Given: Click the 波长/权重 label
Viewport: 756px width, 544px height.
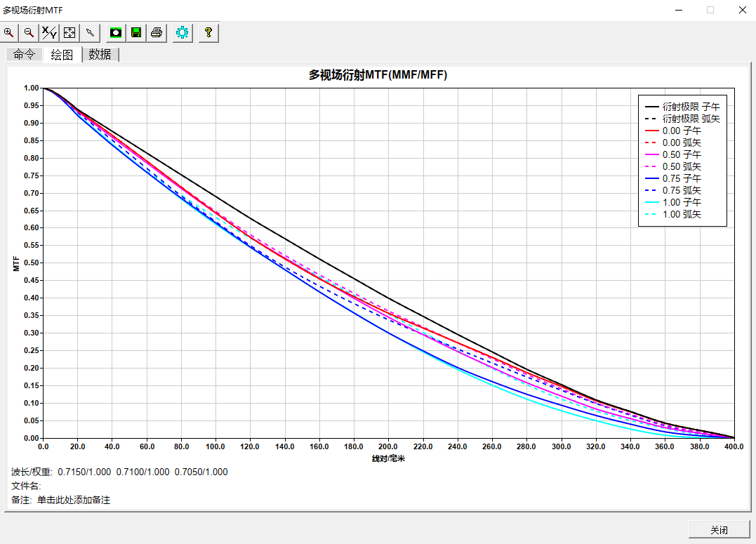Looking at the screenshot, I should point(32,472).
